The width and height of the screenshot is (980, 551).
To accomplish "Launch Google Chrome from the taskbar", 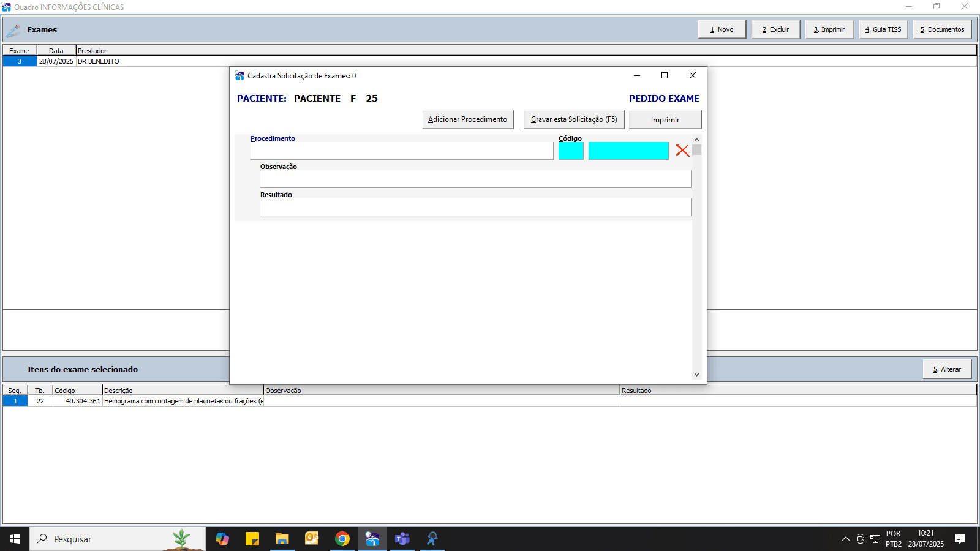I will (x=342, y=539).
